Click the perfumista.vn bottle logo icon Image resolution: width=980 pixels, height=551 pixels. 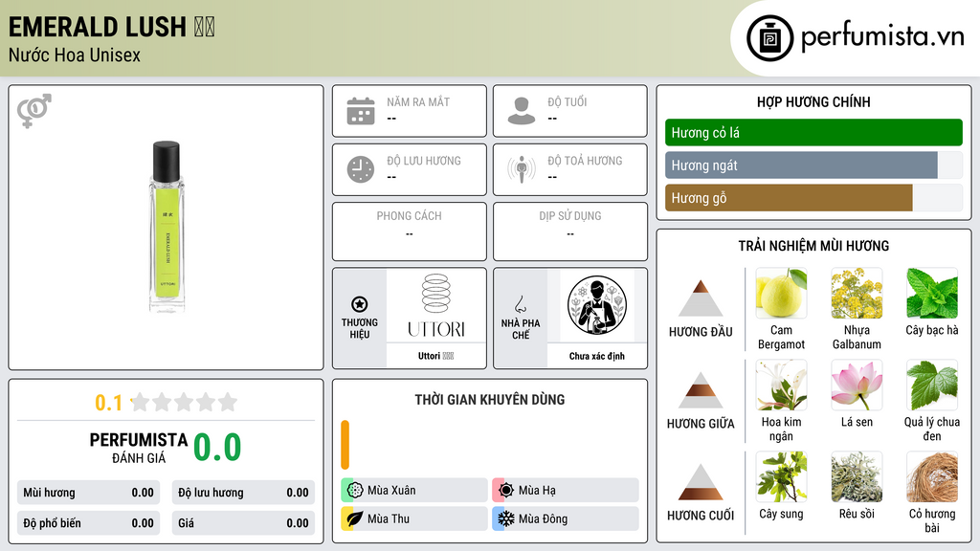tap(769, 38)
